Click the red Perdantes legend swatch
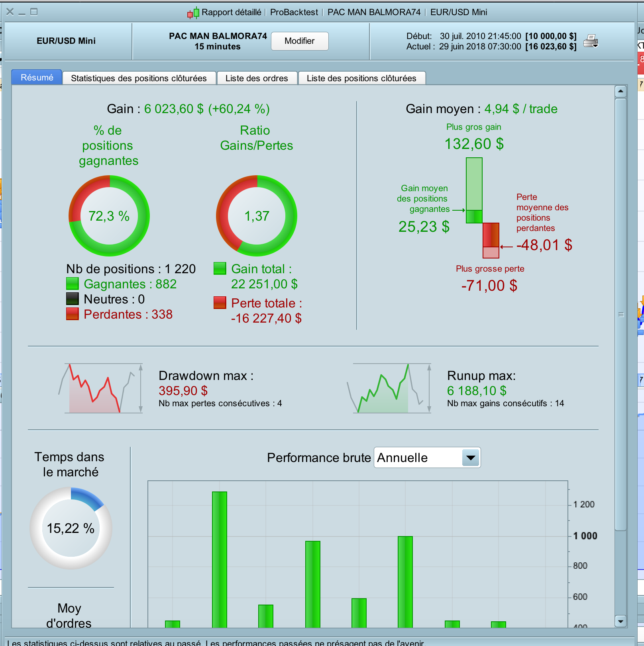This screenshot has height=646, width=644. (x=72, y=314)
